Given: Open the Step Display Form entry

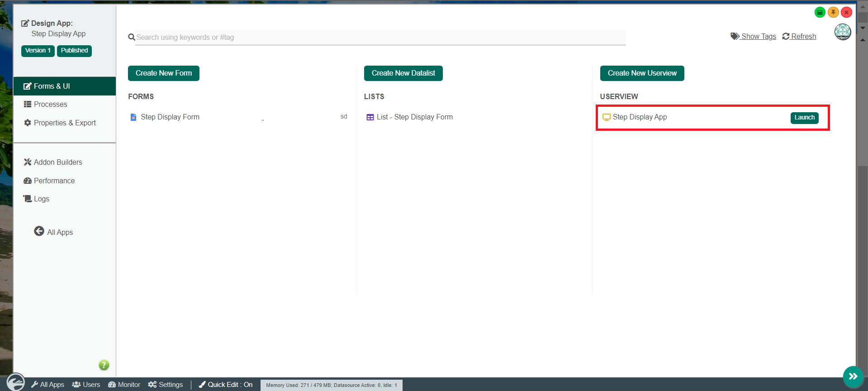Looking at the screenshot, I should (x=170, y=117).
